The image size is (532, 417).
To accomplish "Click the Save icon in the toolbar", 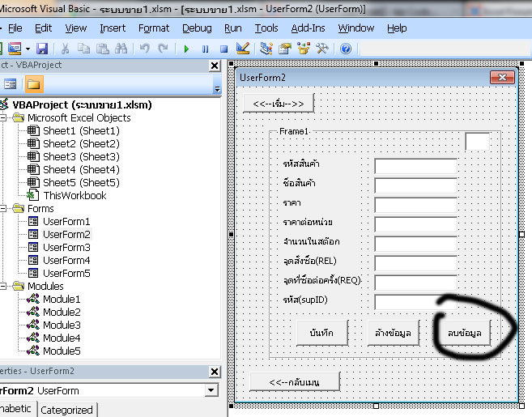I will [42, 49].
